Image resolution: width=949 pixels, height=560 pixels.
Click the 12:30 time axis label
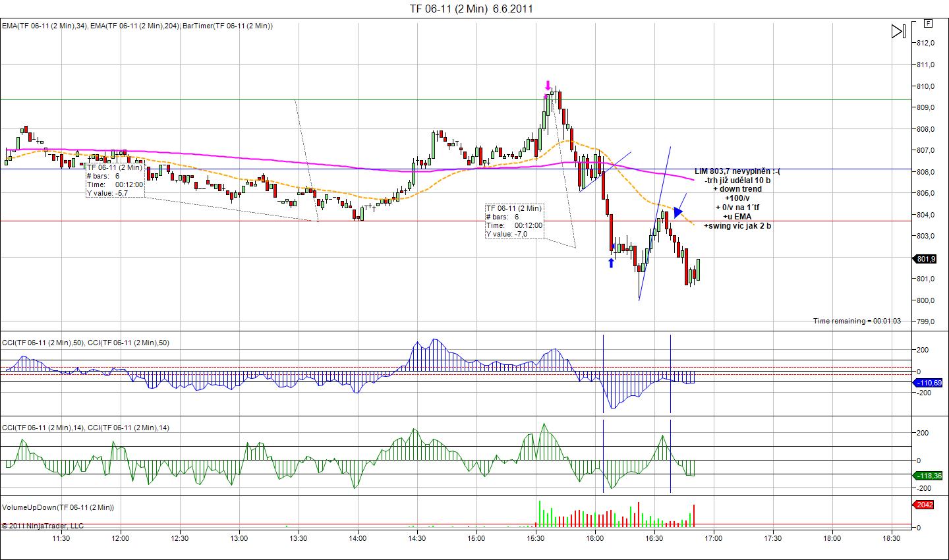[x=180, y=538]
